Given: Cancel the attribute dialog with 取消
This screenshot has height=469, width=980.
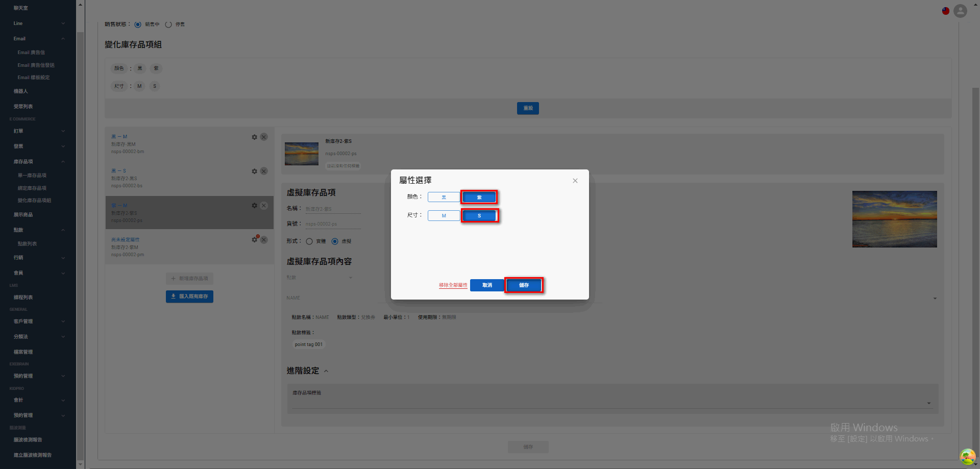Looking at the screenshot, I should (x=487, y=285).
